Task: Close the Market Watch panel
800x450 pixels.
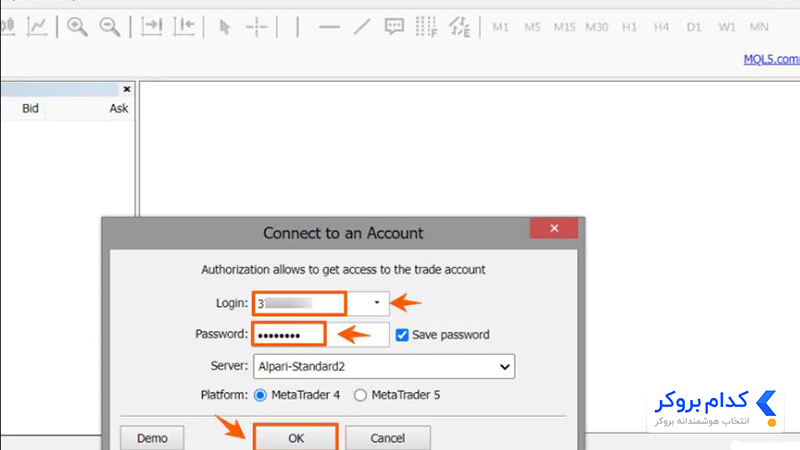Action: coord(127,89)
